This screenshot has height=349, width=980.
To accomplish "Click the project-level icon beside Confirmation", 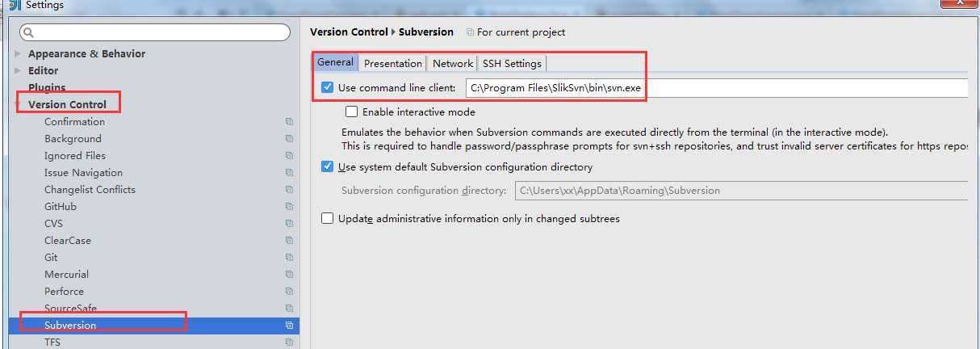I will point(289,122).
